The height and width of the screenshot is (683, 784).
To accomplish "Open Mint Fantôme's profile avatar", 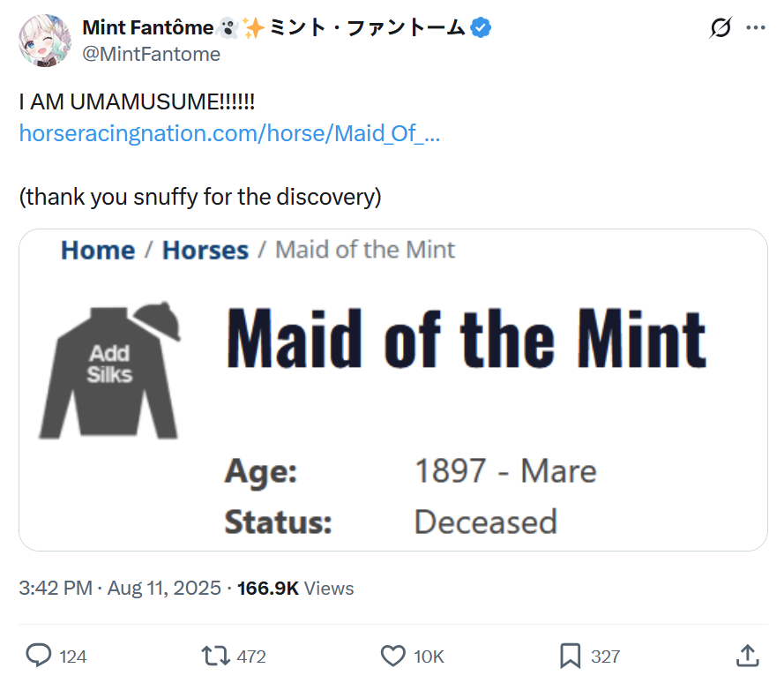I will coord(44,41).
